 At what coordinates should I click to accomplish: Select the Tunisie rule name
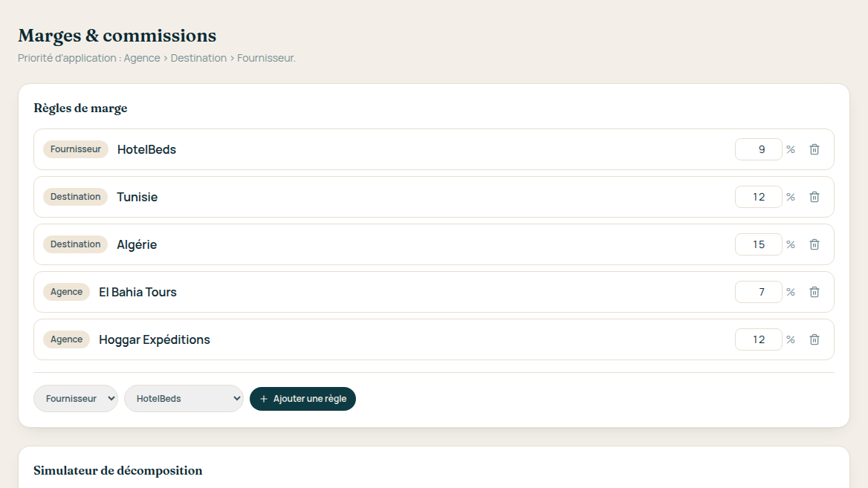pyautogui.click(x=137, y=197)
